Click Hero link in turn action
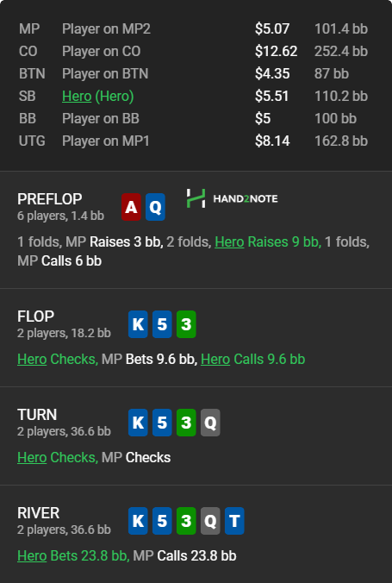Image resolution: width=392 pixels, height=583 pixels. click(32, 457)
